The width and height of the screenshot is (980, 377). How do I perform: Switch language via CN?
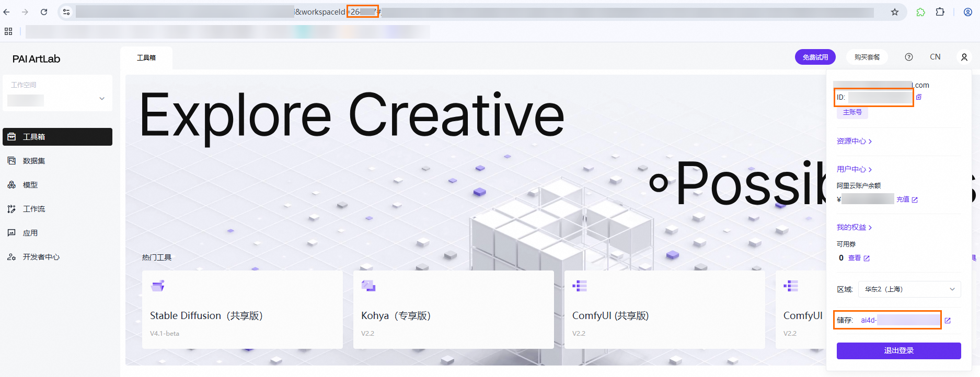[935, 57]
